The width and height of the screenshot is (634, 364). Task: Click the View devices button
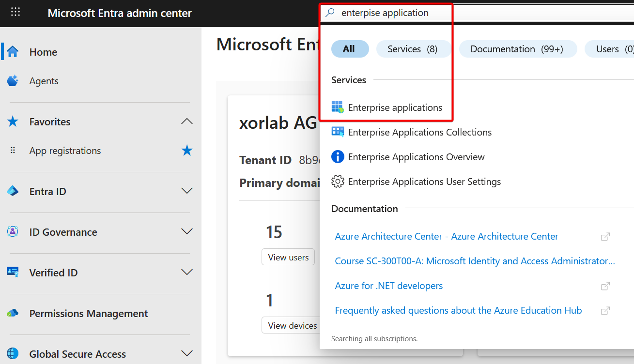290,325
